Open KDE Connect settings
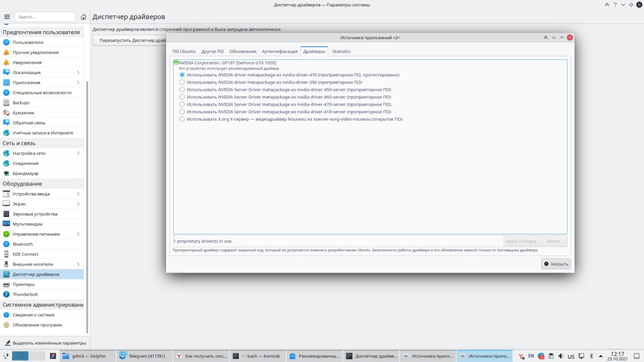 pos(42,254)
